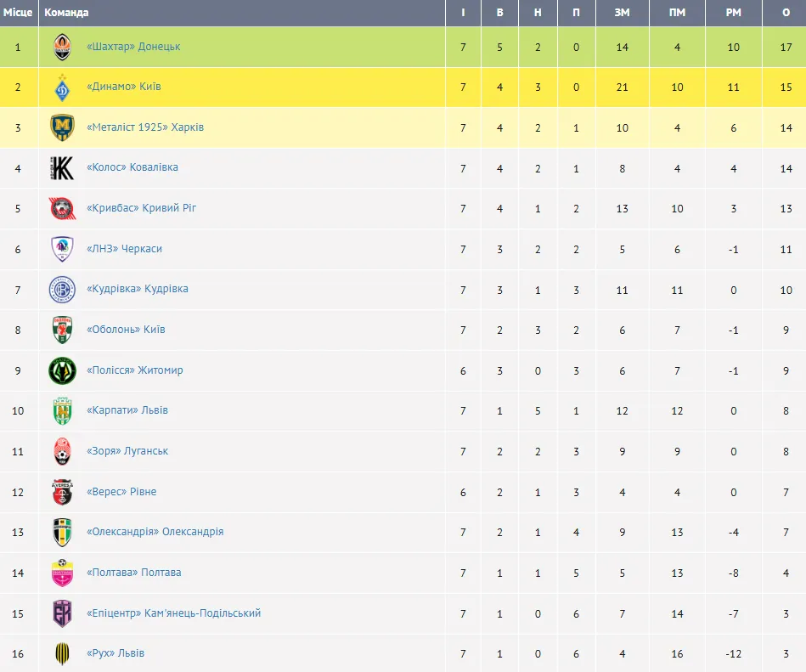Open the «Кудрівка» Кудрівка team link

pos(138,289)
